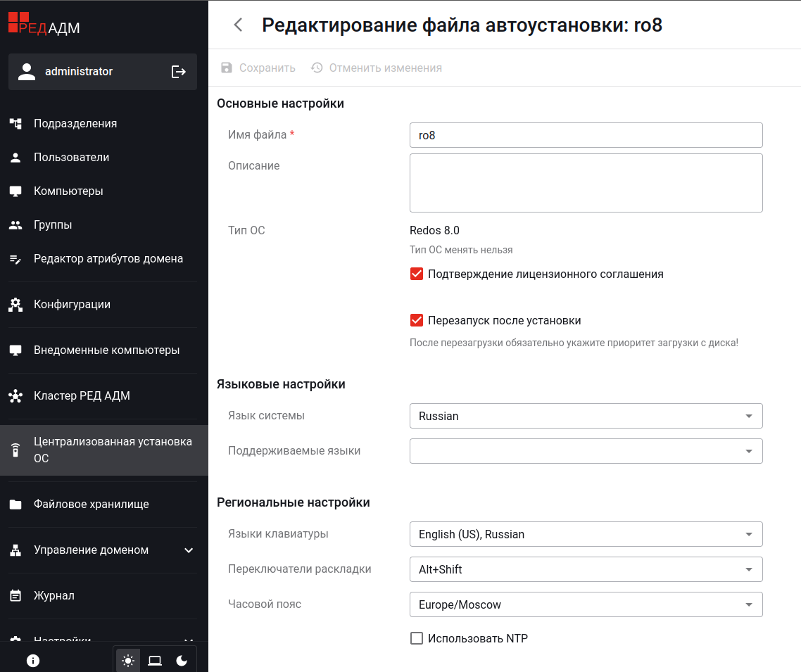Viewport: 801px width, 672px height.
Task: Click the info icon in bottom bar
Action: (33, 660)
